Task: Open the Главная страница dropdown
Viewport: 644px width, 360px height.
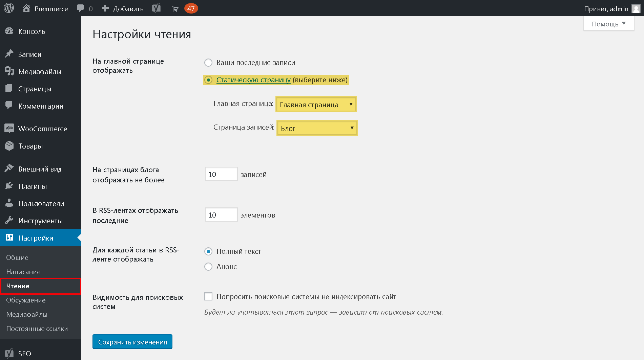Action: coord(316,105)
